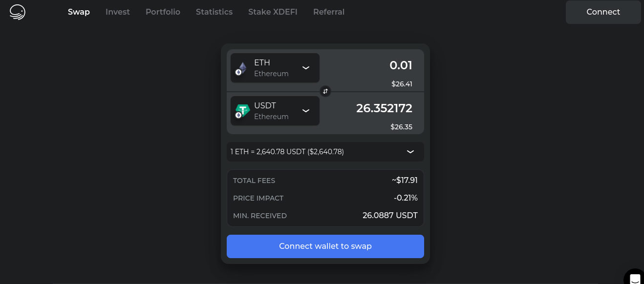Open the chat support bubble
This screenshot has width=644, height=284.
[634, 278]
